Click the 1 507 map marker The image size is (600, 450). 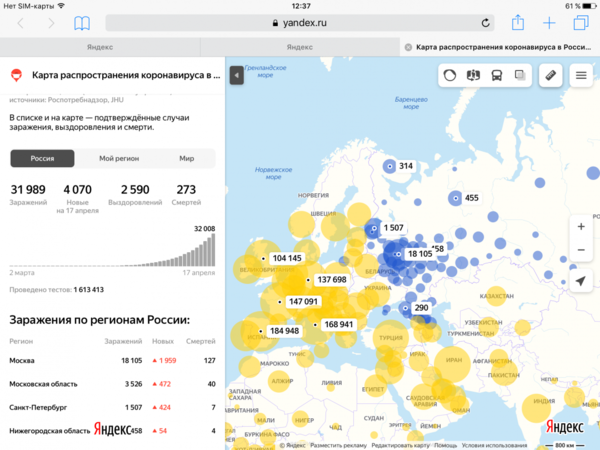[393, 228]
